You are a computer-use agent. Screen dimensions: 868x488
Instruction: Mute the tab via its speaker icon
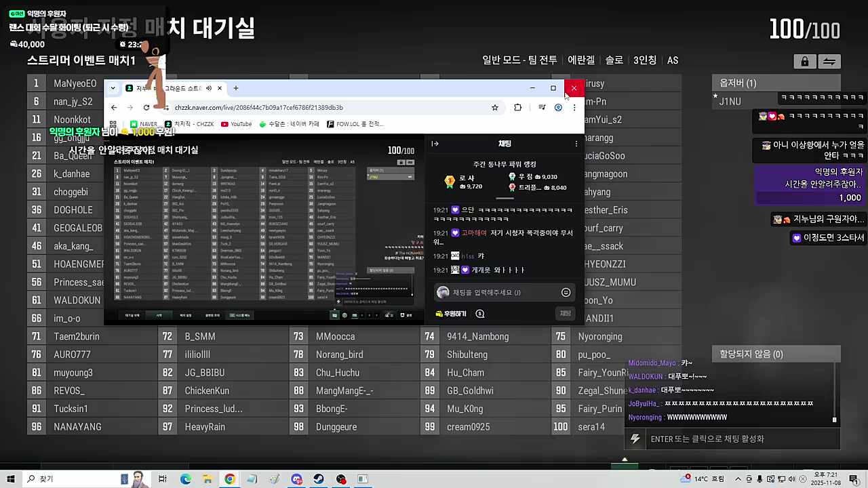pos(209,87)
